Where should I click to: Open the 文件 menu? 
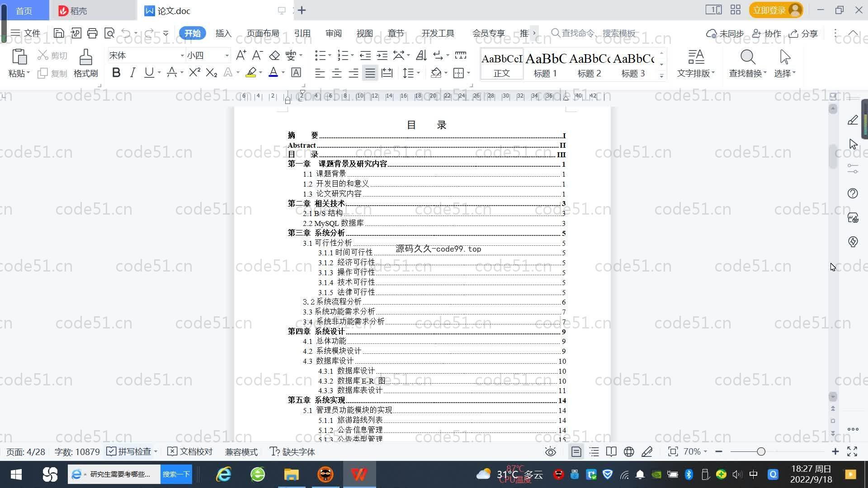[x=26, y=33]
